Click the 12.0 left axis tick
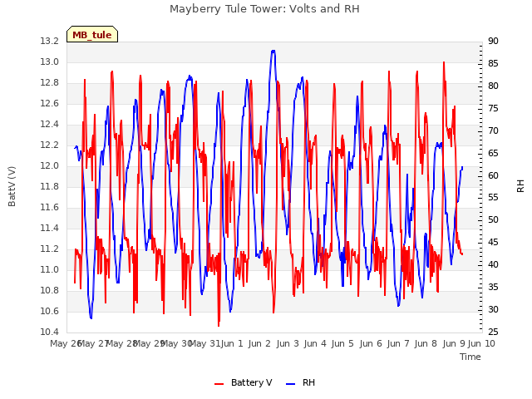Viewport: 532px width, 399px height. [x=50, y=166]
